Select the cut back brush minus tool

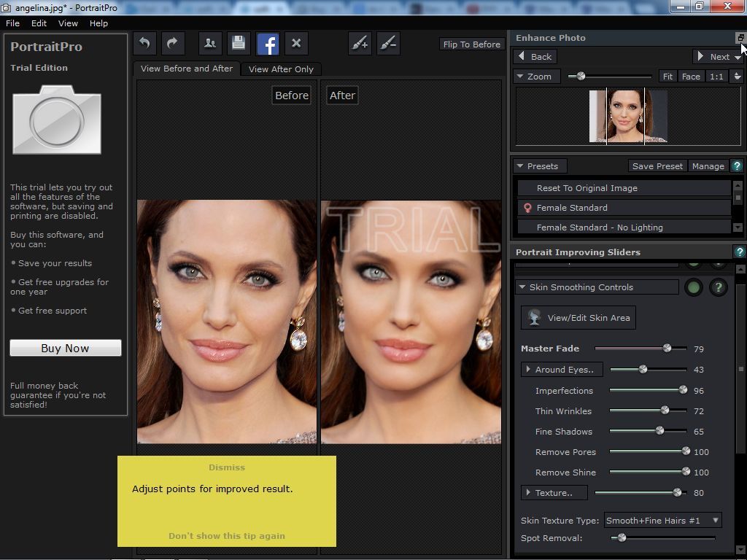tap(388, 44)
